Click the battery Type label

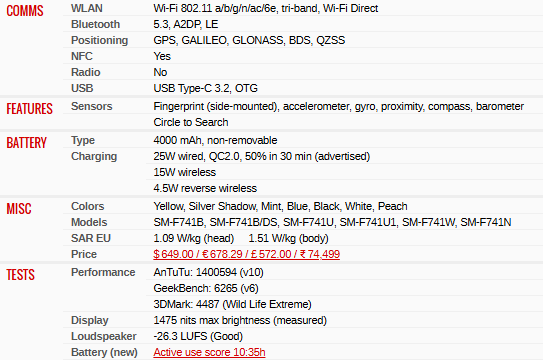point(83,140)
